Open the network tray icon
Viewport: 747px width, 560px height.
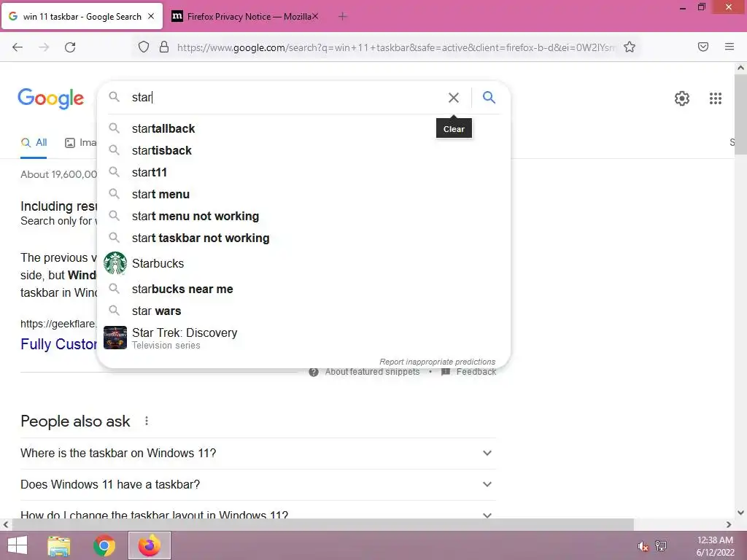(x=661, y=545)
